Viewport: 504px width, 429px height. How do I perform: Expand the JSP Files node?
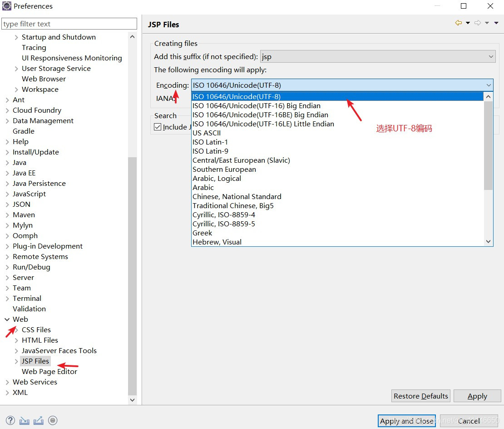16,361
